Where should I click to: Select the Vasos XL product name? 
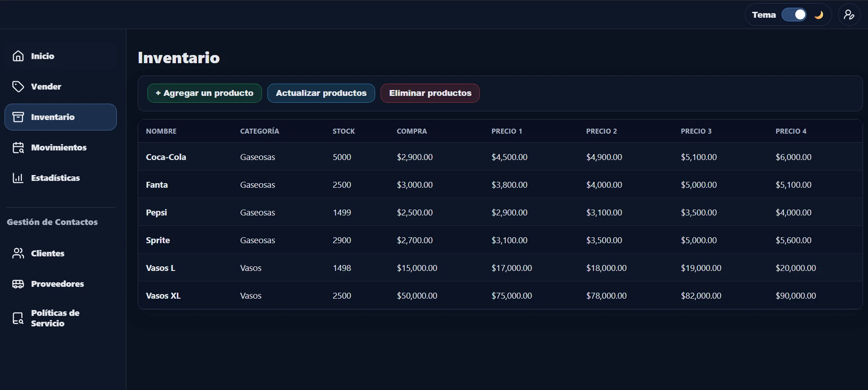coord(163,296)
